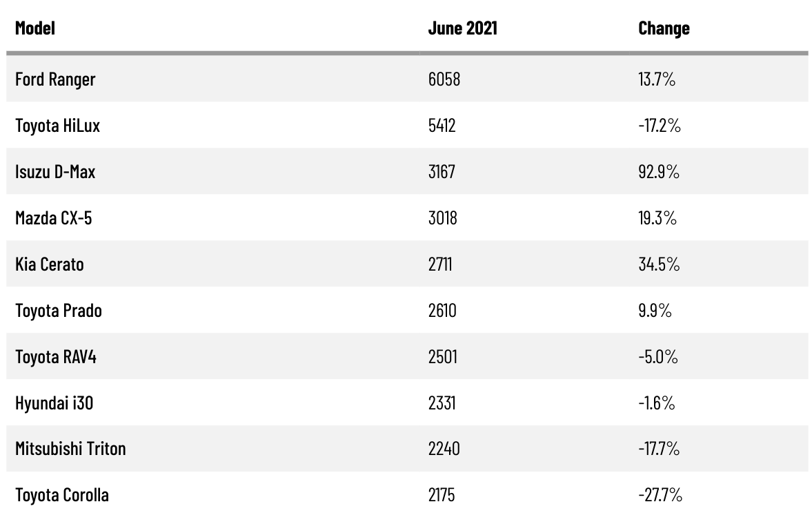
Task: Click the Change column header
Action: (664, 28)
